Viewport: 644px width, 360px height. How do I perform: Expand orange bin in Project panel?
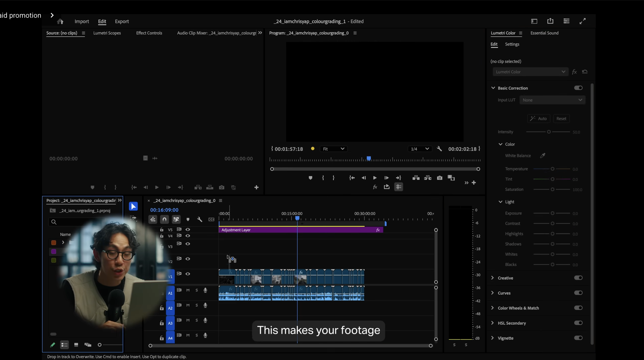(x=63, y=242)
